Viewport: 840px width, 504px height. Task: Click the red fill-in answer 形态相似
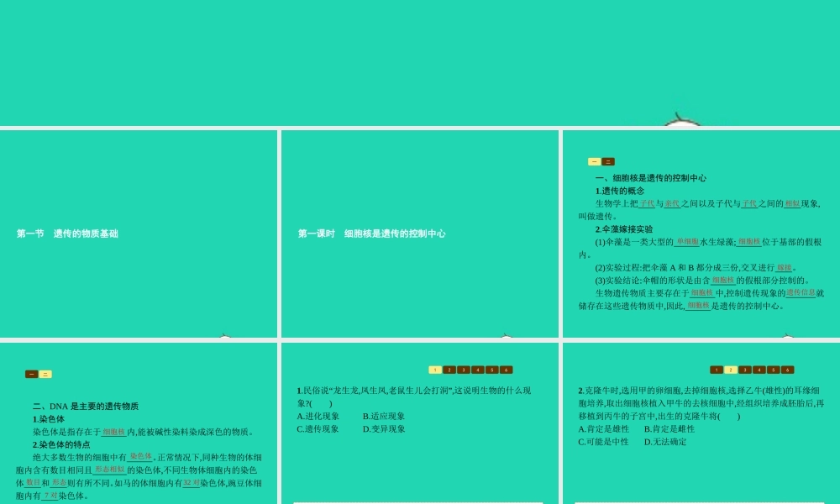coord(110,470)
